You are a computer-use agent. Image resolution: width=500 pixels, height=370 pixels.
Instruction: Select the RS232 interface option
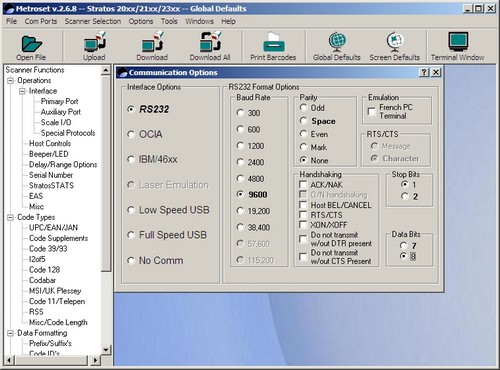click(131, 109)
